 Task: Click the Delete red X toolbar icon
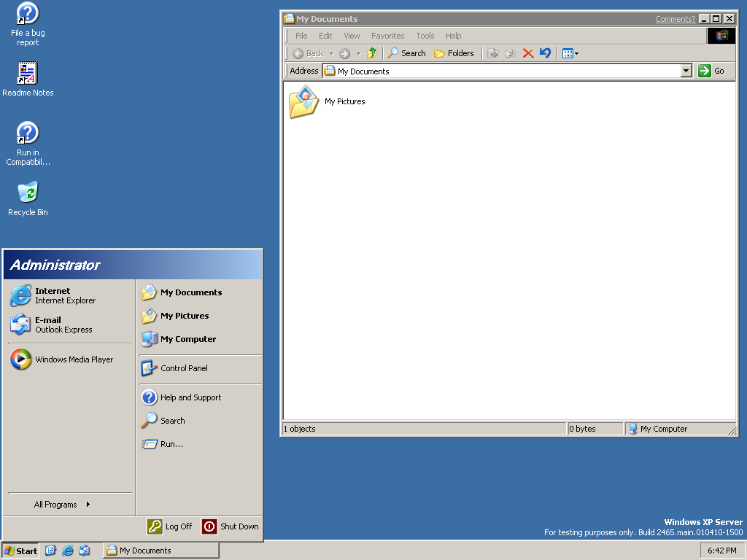(528, 53)
